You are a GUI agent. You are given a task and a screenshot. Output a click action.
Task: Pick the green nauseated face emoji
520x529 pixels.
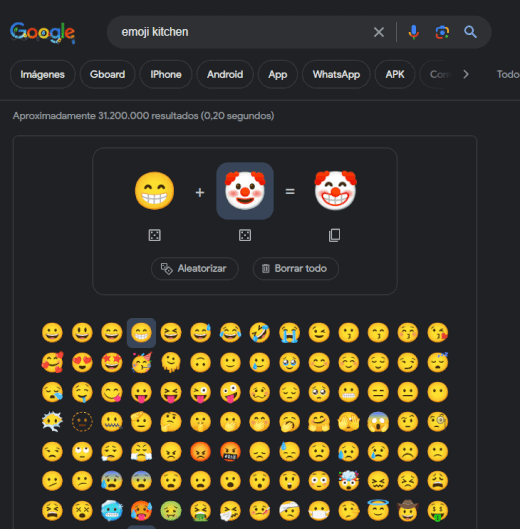tap(171, 511)
